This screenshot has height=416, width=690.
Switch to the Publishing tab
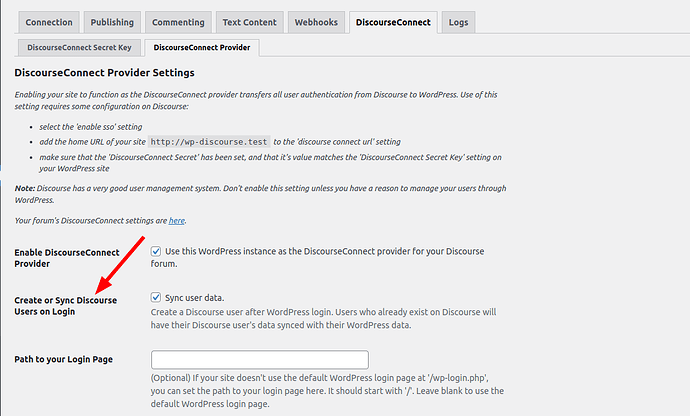(x=112, y=22)
